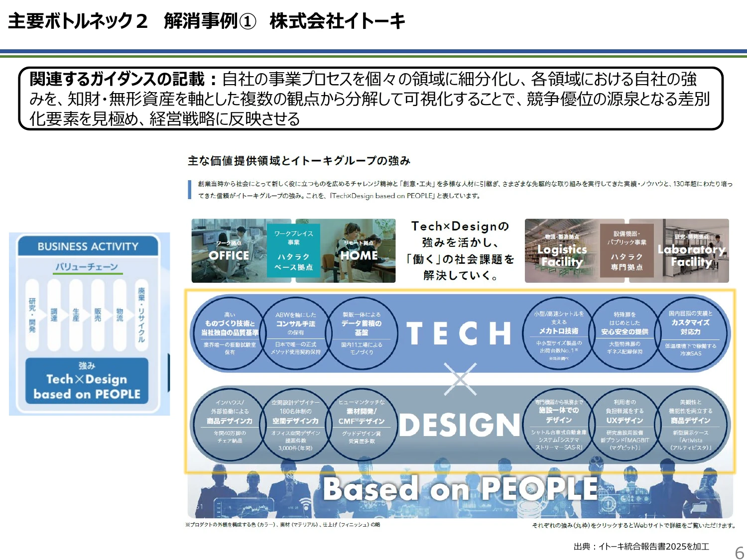
Task: Open the 施設一体でのデザイン strength circle
Action: 559,424
